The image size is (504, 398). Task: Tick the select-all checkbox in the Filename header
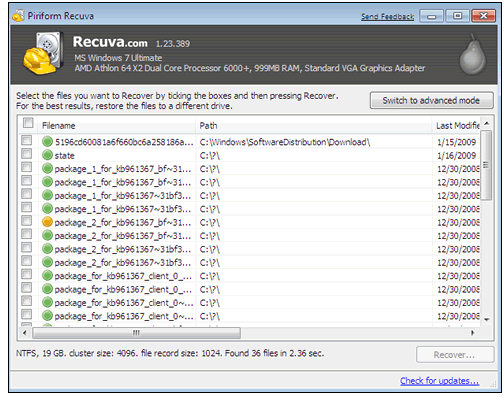tap(28, 123)
